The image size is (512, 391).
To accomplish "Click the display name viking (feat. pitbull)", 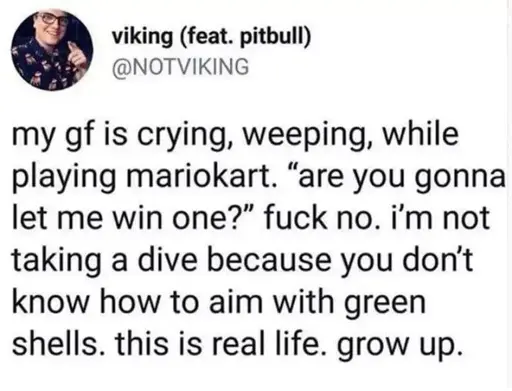I will tap(212, 36).
